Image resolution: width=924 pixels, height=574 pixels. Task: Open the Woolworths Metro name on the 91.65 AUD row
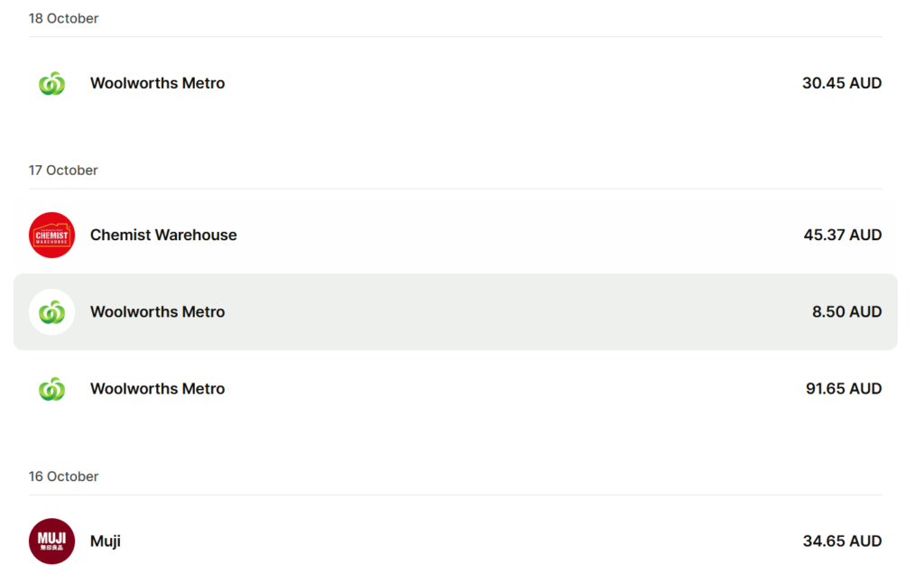(157, 389)
